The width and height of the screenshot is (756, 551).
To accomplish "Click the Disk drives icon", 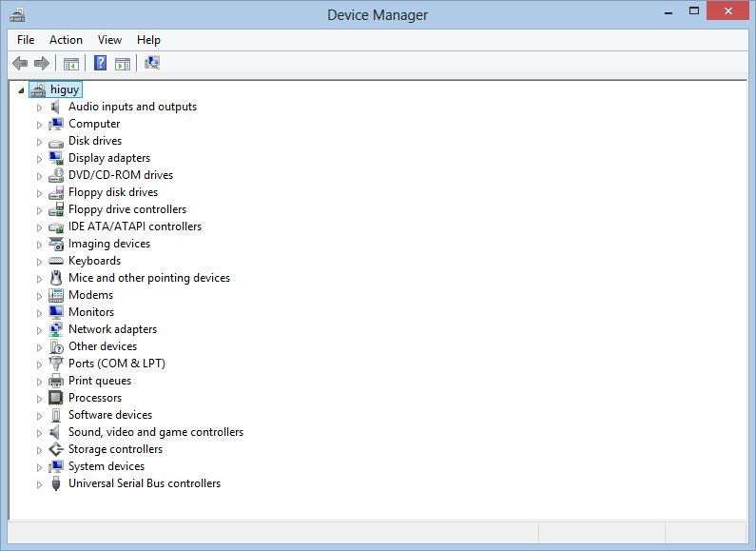I will coord(56,143).
